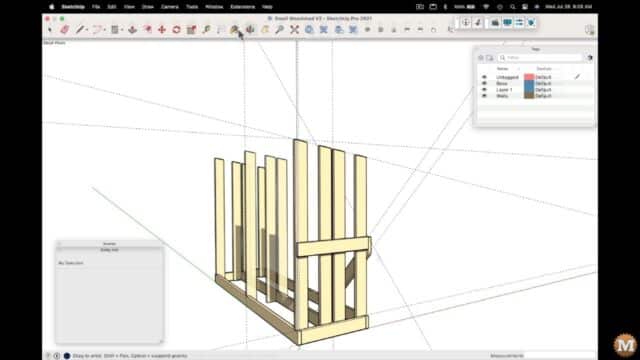Pick the pink Eraser tool
The height and width of the screenshot is (360, 640).
(64, 30)
